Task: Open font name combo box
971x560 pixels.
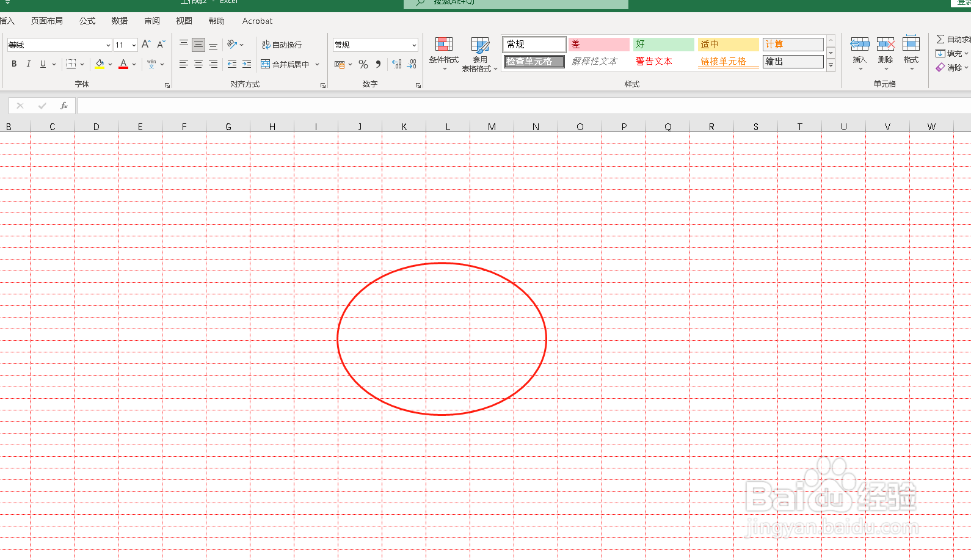Action: point(59,45)
